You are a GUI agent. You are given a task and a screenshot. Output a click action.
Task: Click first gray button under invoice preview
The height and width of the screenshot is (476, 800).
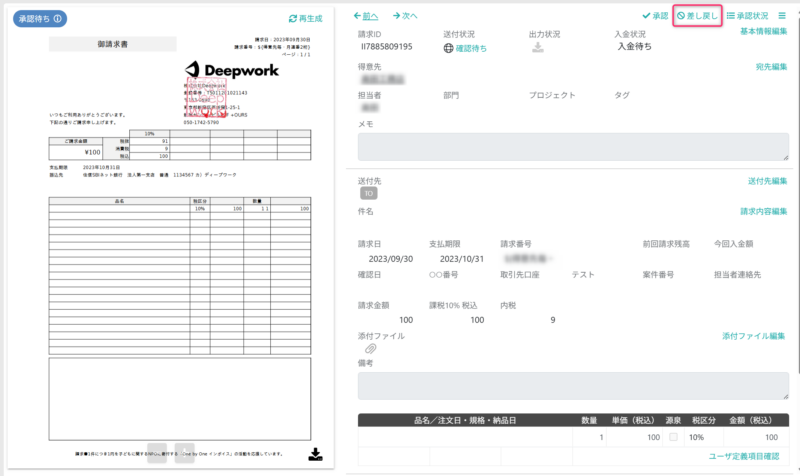(157, 453)
